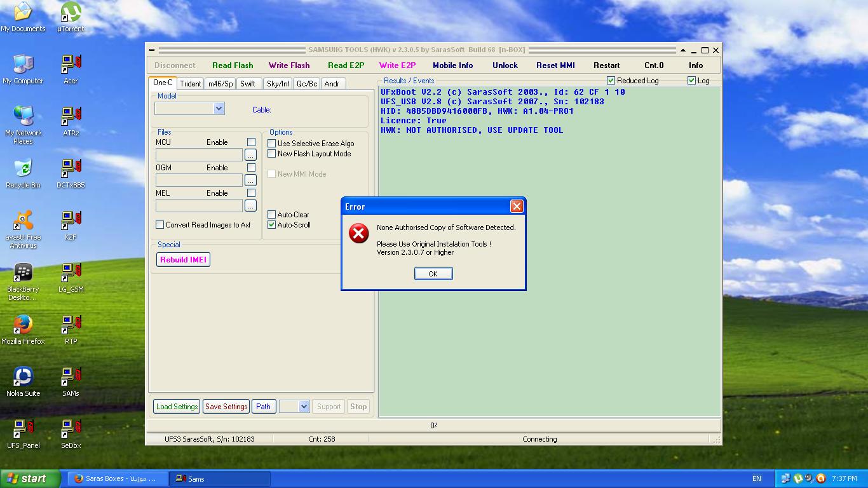Click the Read Flash button

[x=233, y=65]
